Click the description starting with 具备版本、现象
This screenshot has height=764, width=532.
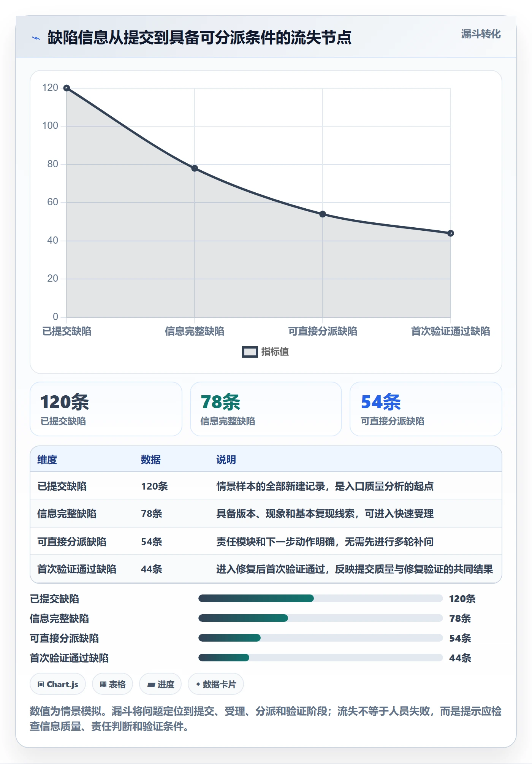click(x=325, y=514)
